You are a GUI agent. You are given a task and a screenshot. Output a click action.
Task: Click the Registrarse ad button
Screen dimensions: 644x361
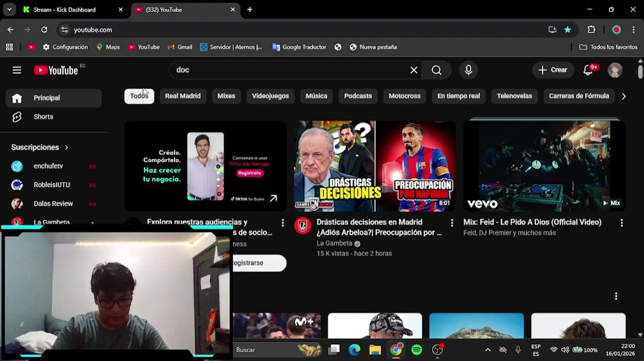[x=259, y=263]
